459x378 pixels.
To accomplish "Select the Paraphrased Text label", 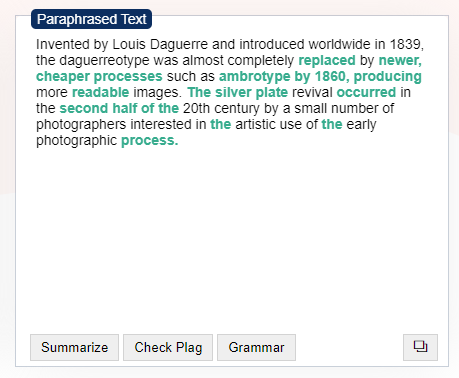I will tap(91, 19).
